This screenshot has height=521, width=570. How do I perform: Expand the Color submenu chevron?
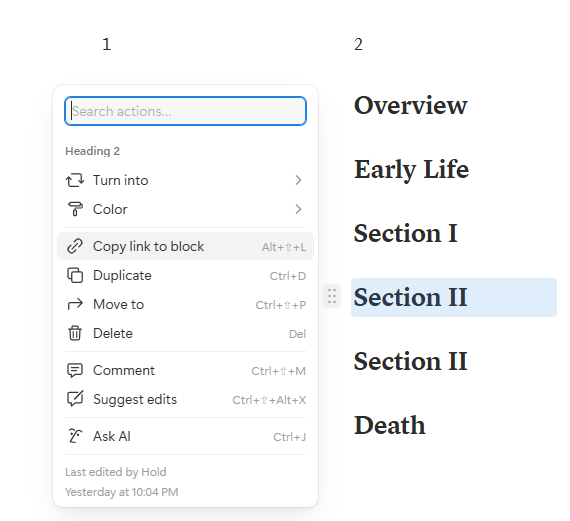click(x=298, y=209)
